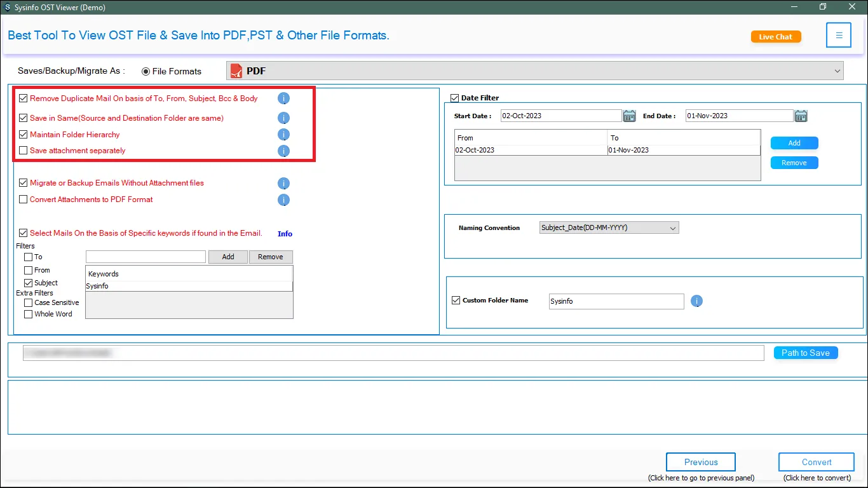The height and width of the screenshot is (488, 868).
Task: Click the Path to Save button
Action: pyautogui.click(x=805, y=353)
